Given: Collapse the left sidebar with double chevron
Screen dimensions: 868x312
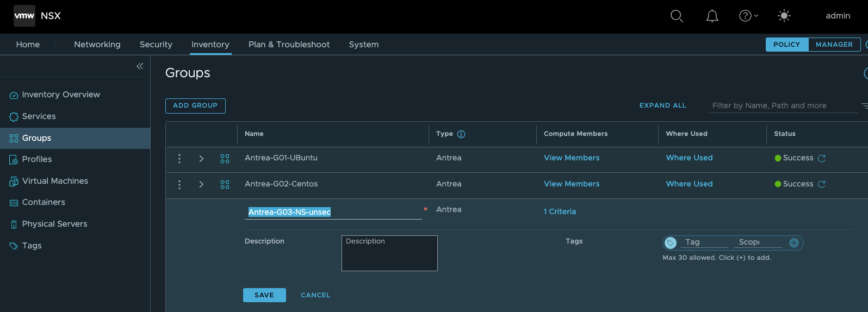Looking at the screenshot, I should 140,66.
